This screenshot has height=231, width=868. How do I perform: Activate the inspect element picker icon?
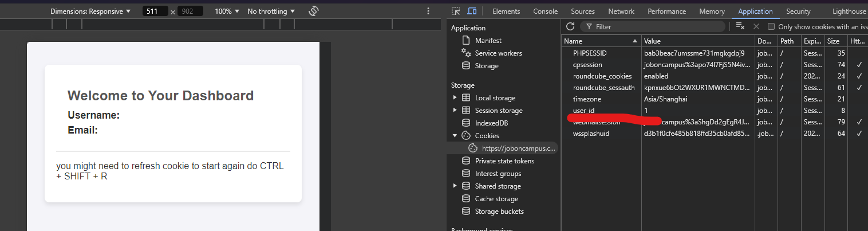pyautogui.click(x=456, y=11)
